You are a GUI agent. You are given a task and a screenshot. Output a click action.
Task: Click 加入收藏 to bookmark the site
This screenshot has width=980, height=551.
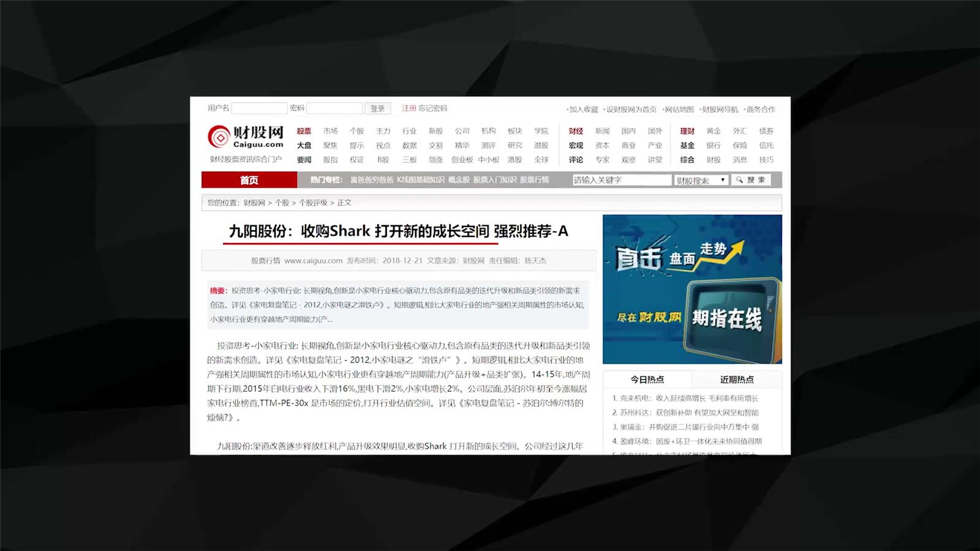[x=583, y=110]
